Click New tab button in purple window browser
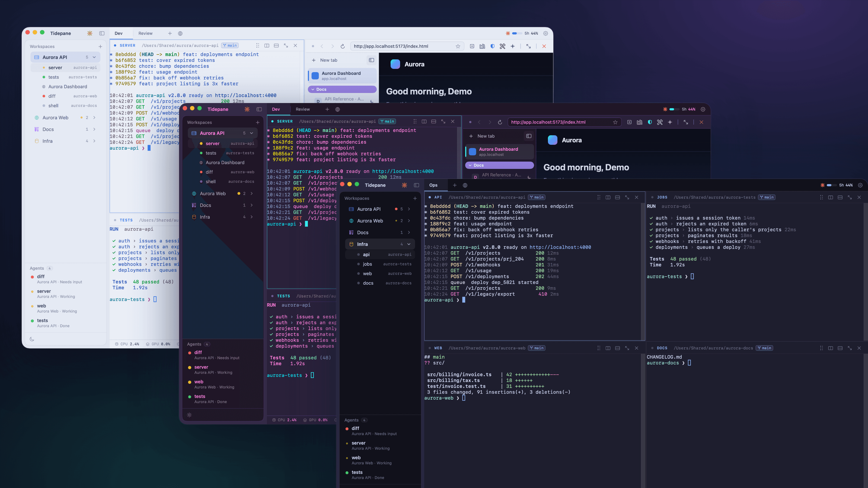The height and width of the screenshot is (488, 868). point(482,136)
